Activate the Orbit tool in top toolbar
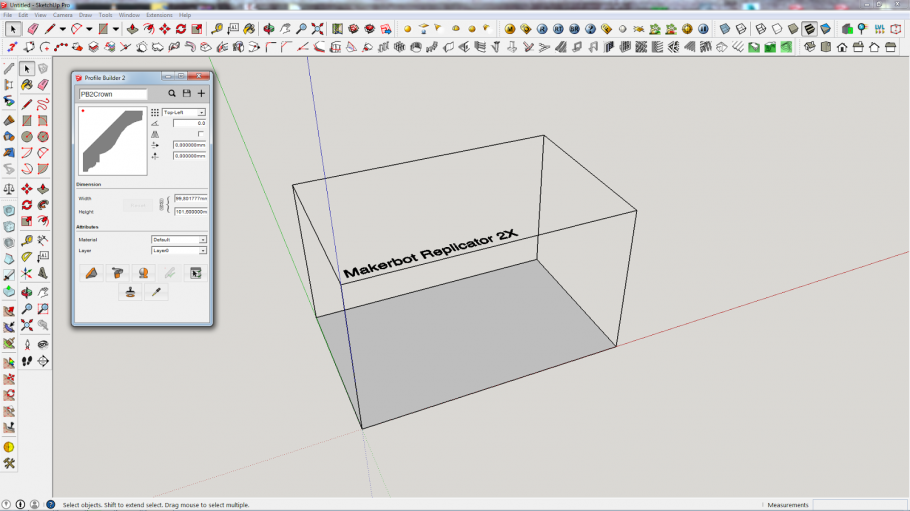910x511 pixels. [x=269, y=29]
